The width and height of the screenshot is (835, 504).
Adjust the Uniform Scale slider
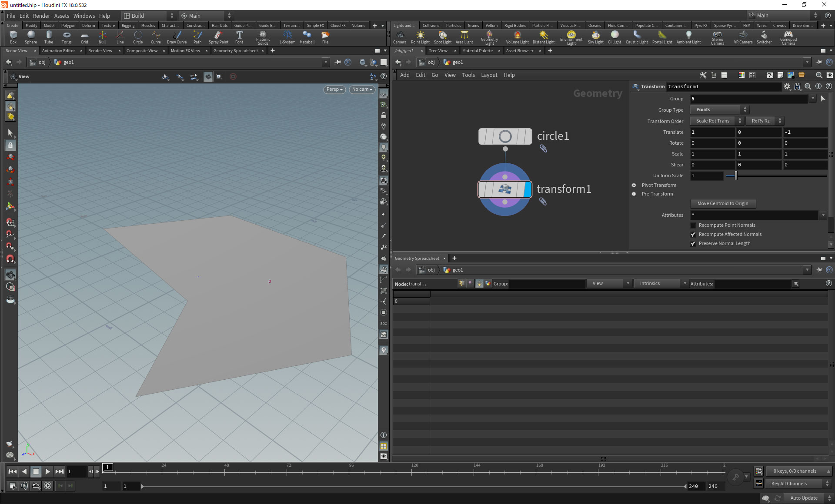click(x=735, y=176)
